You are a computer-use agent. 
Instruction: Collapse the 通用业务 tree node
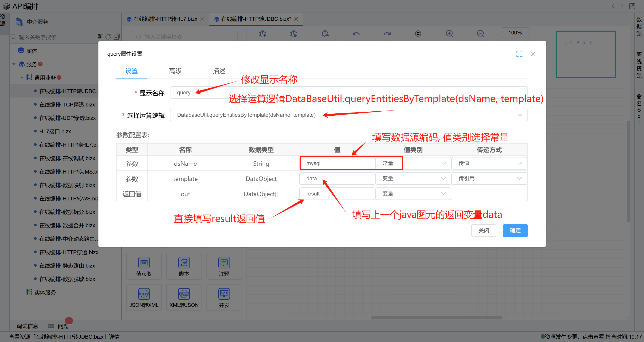coord(22,78)
